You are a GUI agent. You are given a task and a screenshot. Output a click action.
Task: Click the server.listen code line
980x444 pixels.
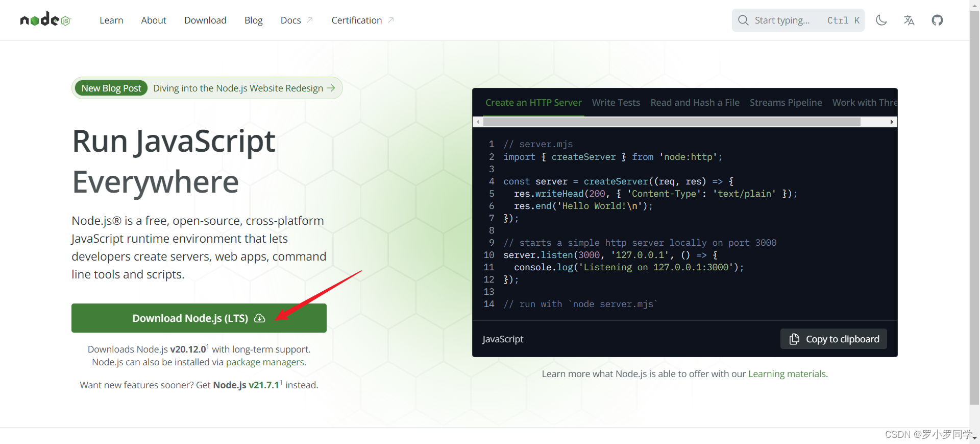pos(610,254)
